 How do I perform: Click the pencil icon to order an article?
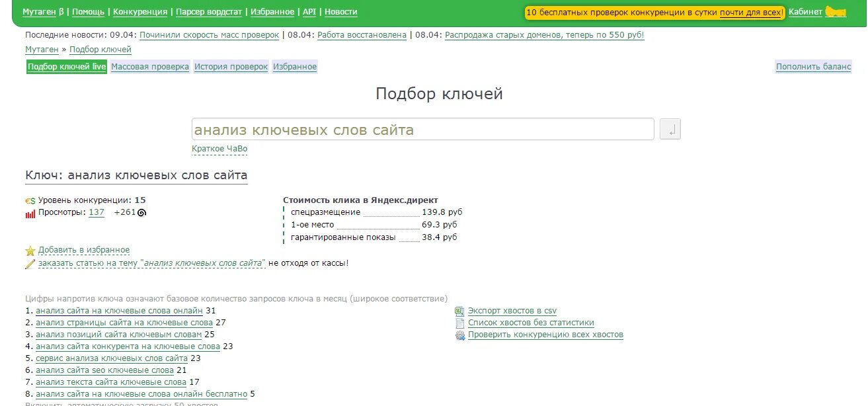(29, 263)
